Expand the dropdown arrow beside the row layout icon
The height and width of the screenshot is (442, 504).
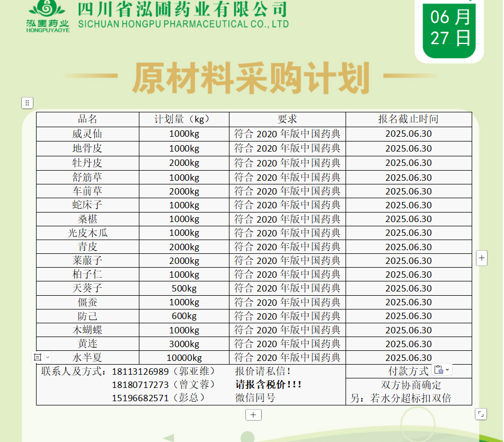(48, 357)
